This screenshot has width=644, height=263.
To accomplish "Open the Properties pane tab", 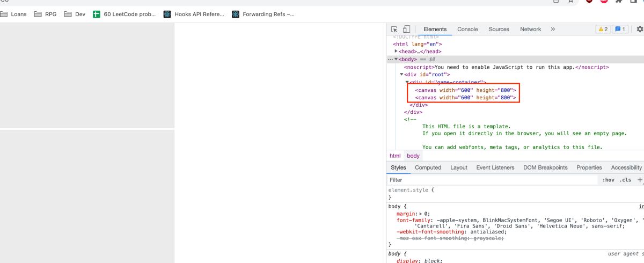I will [589, 167].
